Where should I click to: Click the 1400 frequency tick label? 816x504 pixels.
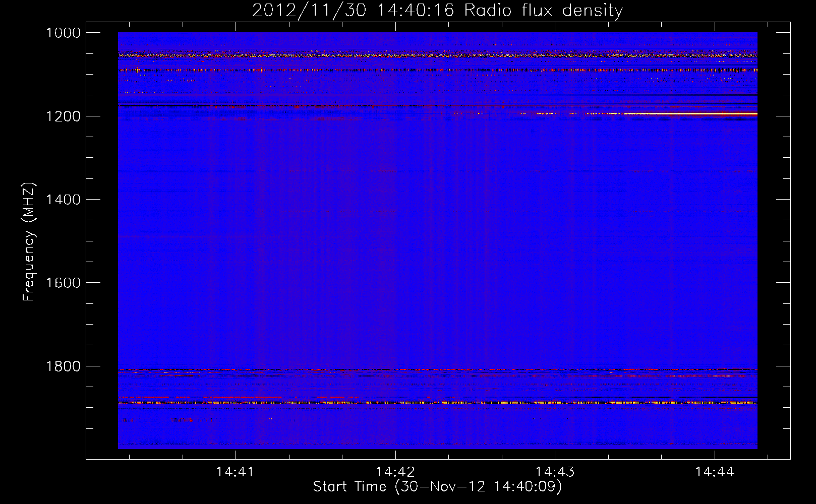tap(63, 200)
